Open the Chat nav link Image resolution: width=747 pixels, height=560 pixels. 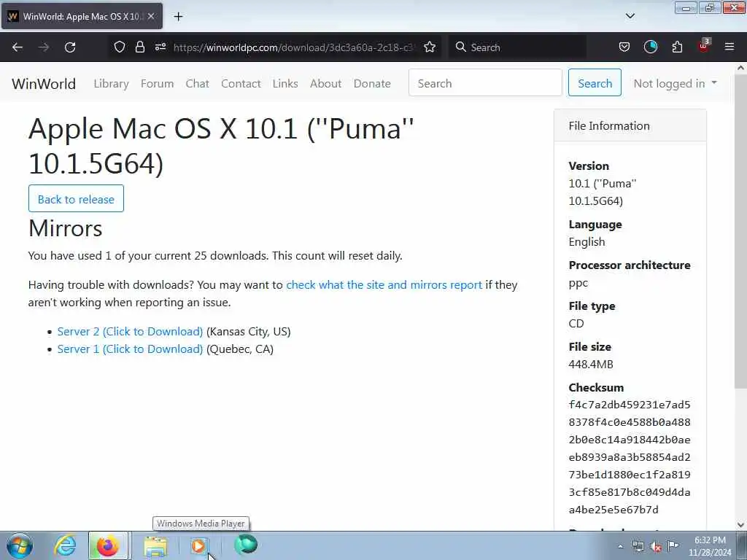click(197, 83)
